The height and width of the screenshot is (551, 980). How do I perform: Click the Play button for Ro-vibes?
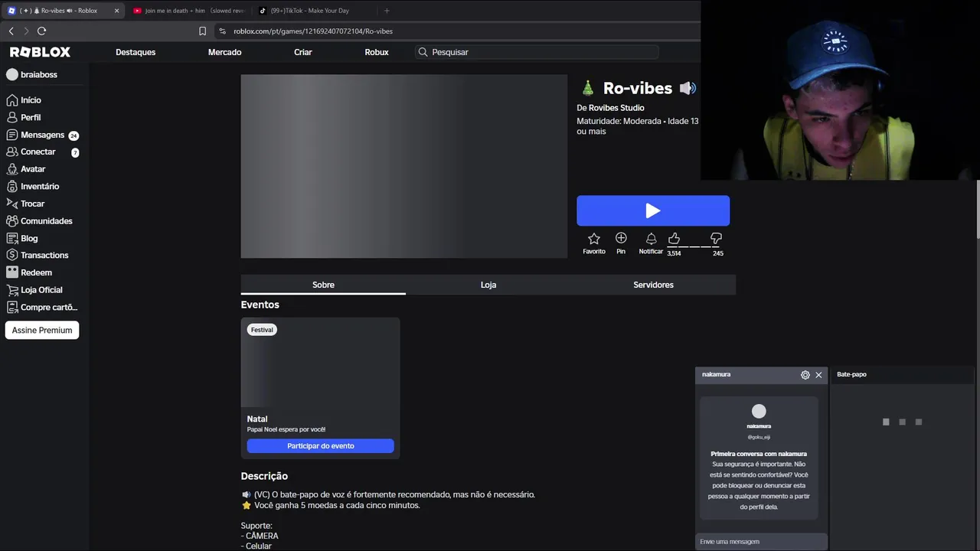tap(653, 210)
